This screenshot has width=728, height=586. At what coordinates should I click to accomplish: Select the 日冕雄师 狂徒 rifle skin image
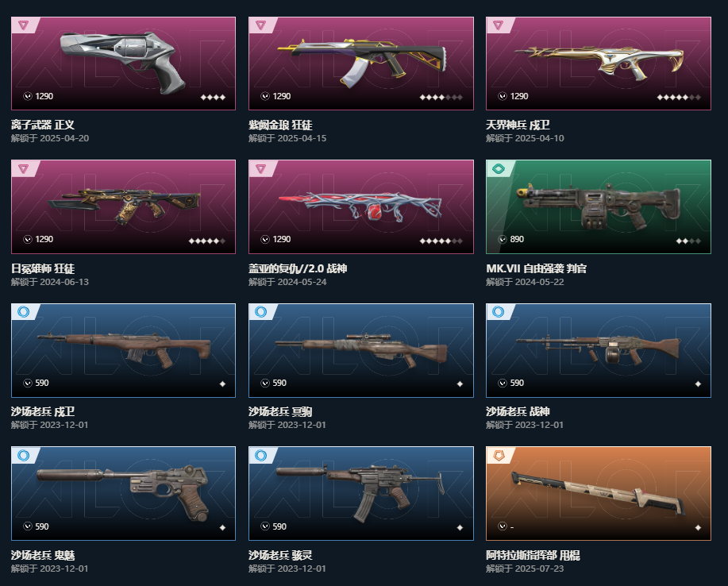(123, 206)
